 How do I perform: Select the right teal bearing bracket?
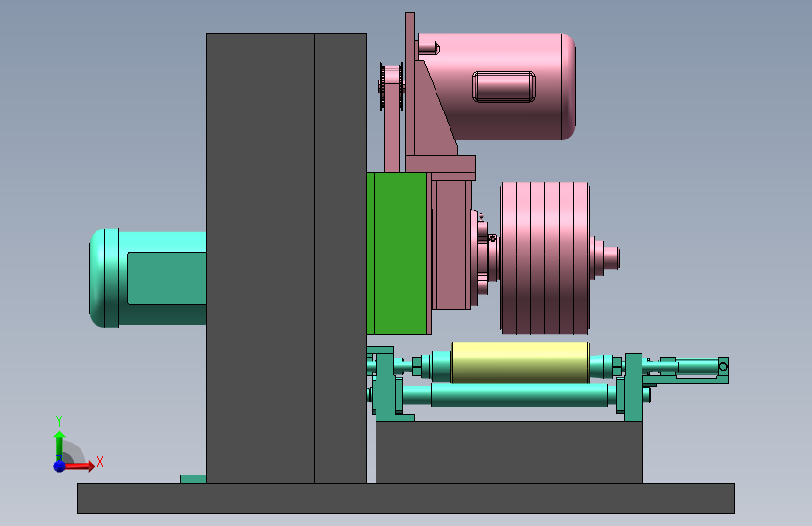click(x=633, y=387)
